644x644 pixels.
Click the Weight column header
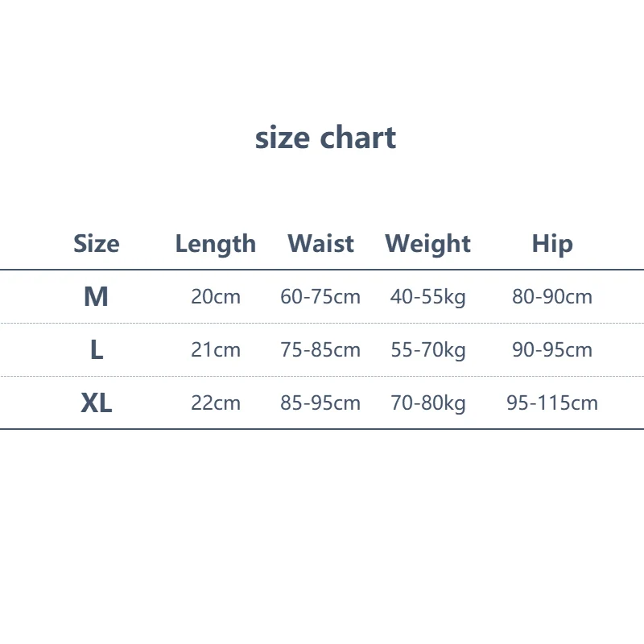click(x=427, y=243)
